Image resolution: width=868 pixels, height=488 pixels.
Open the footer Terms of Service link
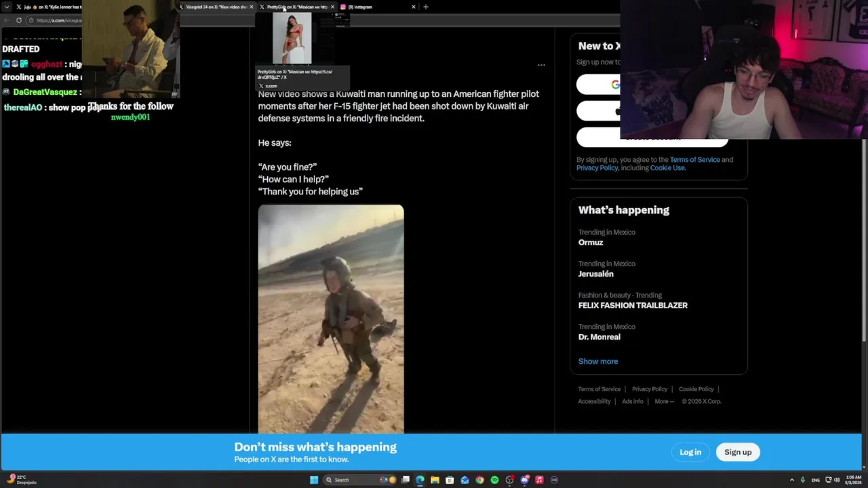599,389
